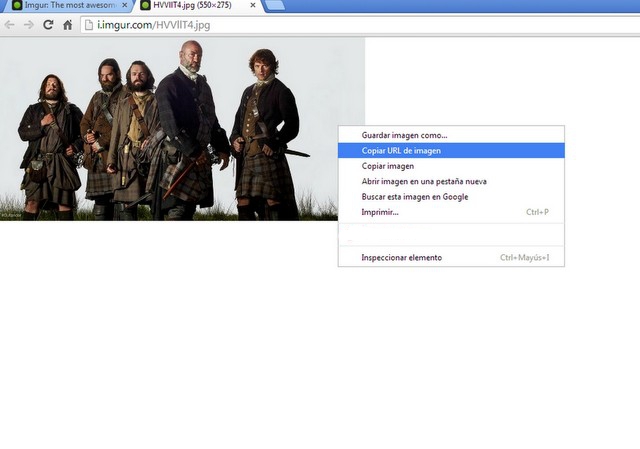Select Imprimir... from the context menu
This screenshot has width=640, height=449.
(x=451, y=212)
